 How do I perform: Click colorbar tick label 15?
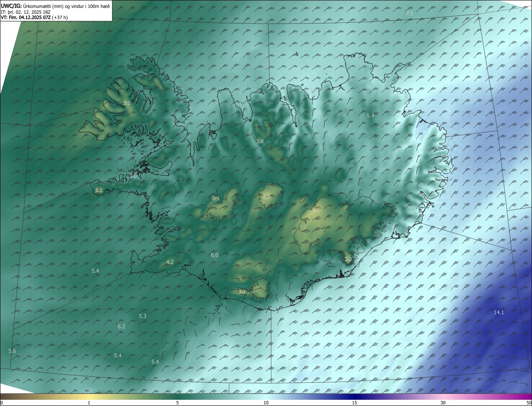pos(355,403)
